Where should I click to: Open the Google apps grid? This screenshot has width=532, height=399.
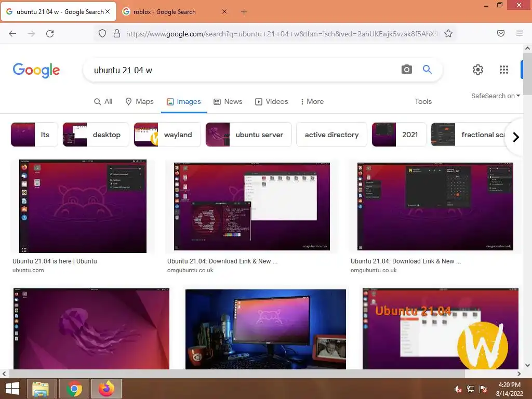504,70
